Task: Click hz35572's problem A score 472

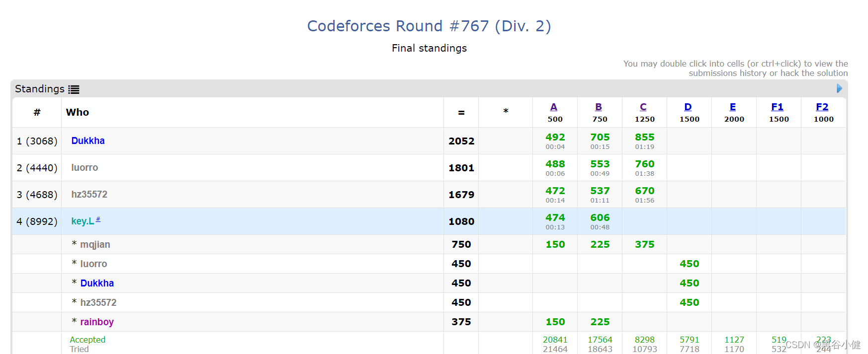Action: (x=555, y=191)
